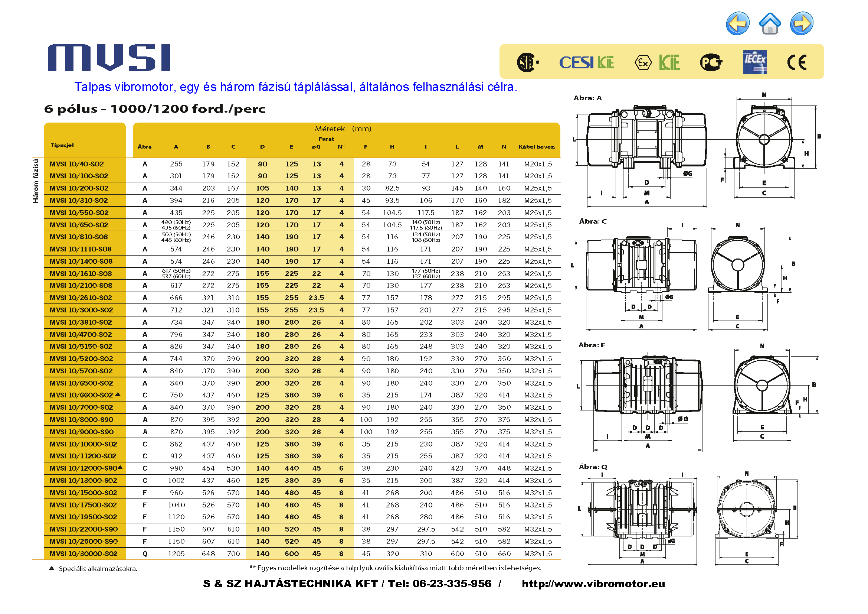Select the MVSI 10/30000-S02 type cell
This screenshot has height=614, width=868.
click(83, 554)
